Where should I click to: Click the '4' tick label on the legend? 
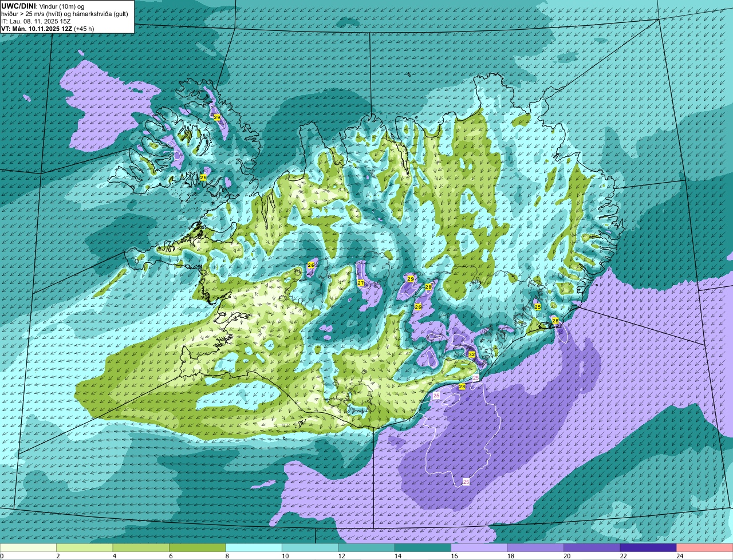(x=113, y=556)
